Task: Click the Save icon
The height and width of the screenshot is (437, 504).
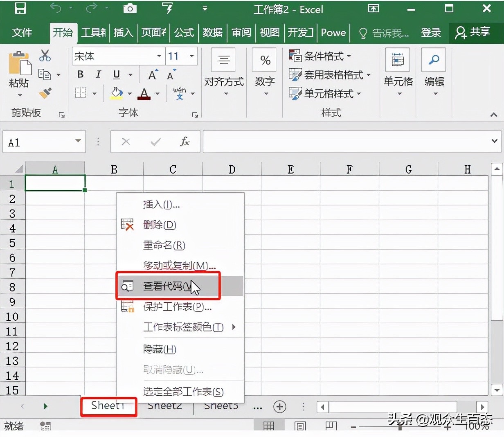Action: [x=20, y=8]
